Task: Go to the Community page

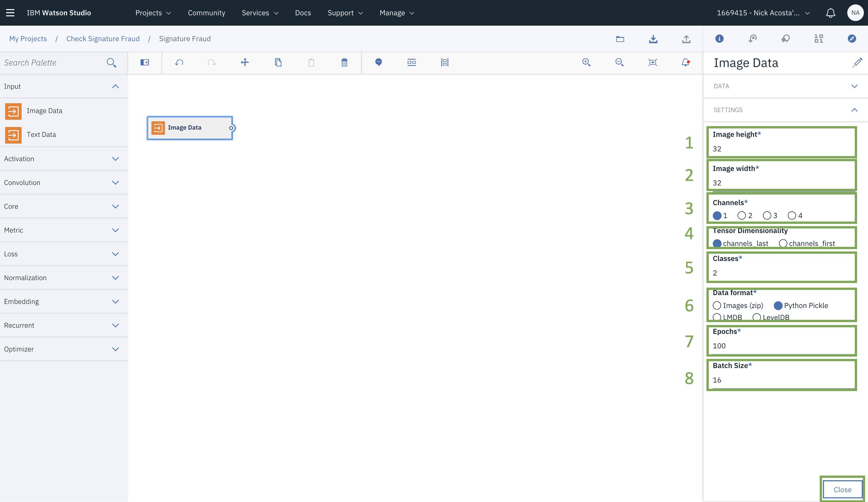Action: (206, 13)
